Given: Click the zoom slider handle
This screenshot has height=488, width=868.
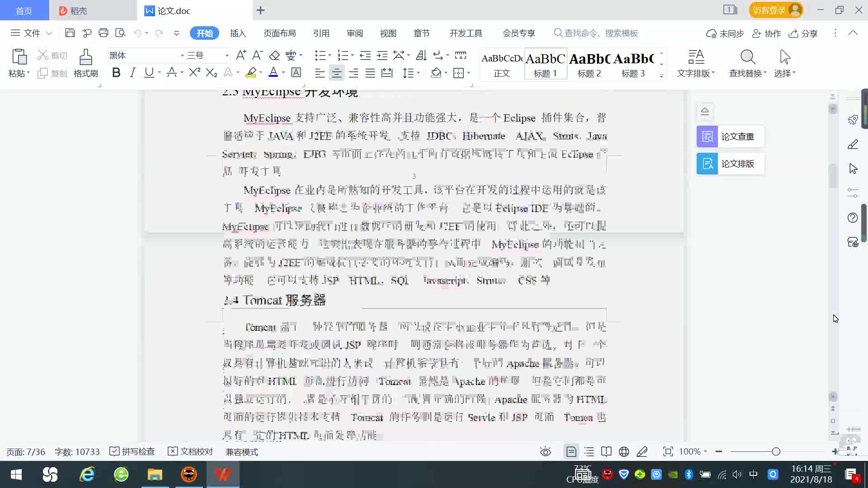Looking at the screenshot, I should (x=776, y=452).
